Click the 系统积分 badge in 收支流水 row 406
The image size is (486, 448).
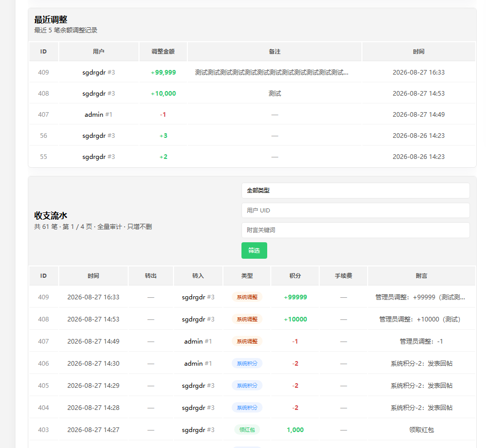pos(247,364)
